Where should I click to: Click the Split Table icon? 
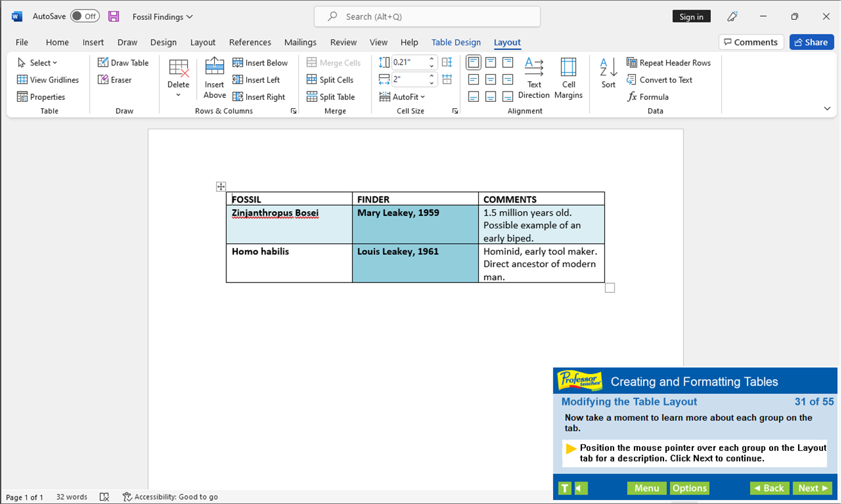[x=332, y=97]
